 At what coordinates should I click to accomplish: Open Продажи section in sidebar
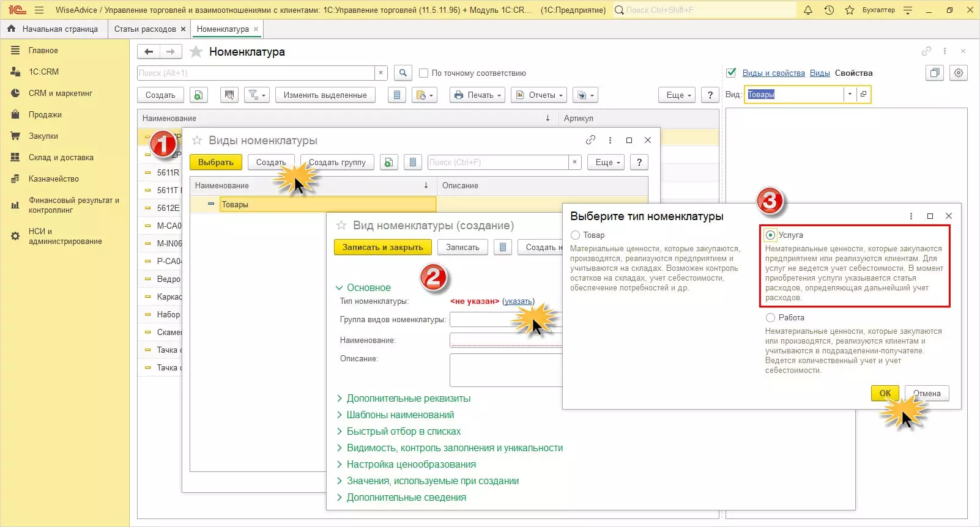(x=45, y=114)
